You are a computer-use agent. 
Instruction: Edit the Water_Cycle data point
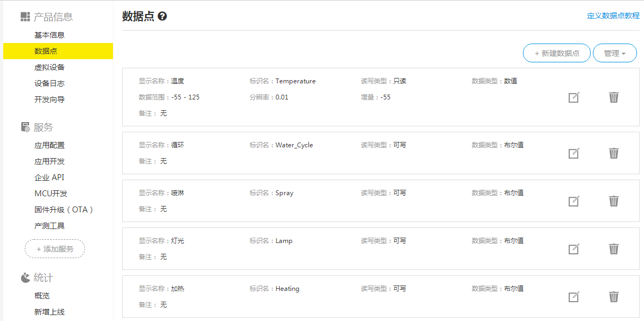[x=574, y=154]
